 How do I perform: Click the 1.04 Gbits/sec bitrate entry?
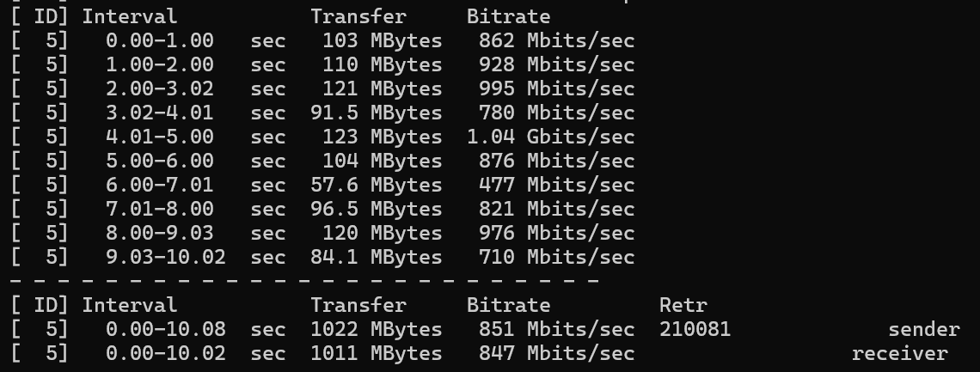pos(551,137)
